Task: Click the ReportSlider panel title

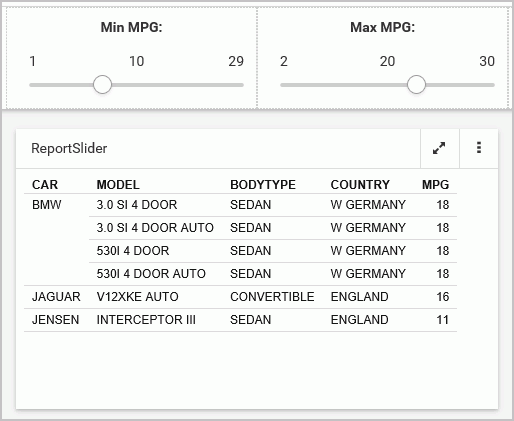Action: pyautogui.click(x=69, y=148)
